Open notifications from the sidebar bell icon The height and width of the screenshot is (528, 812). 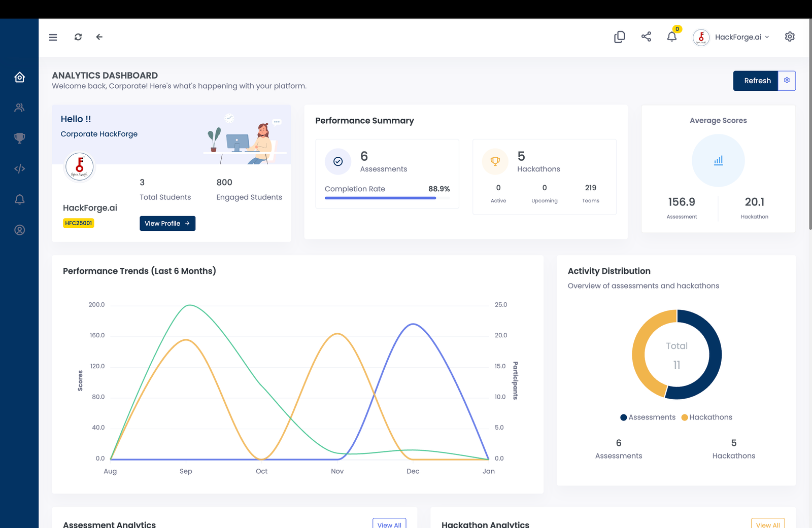pos(19,199)
